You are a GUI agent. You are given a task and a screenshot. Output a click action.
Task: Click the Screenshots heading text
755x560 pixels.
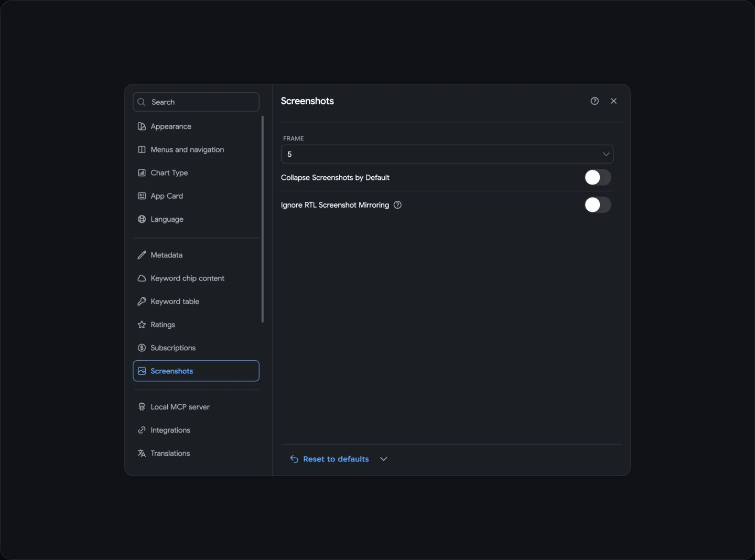(307, 101)
